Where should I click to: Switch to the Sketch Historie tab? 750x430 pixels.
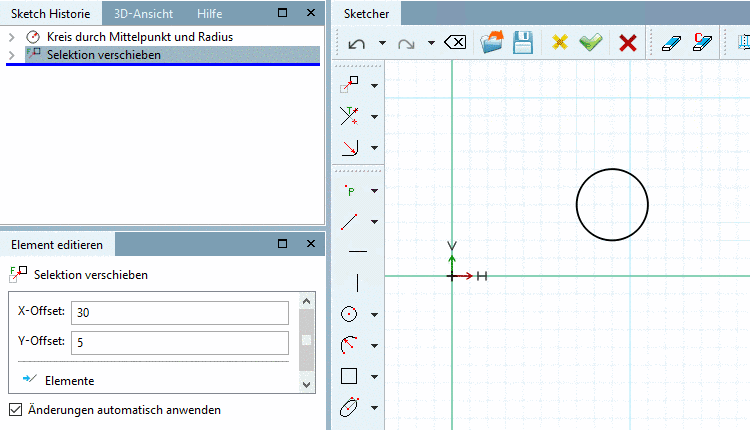coord(51,13)
